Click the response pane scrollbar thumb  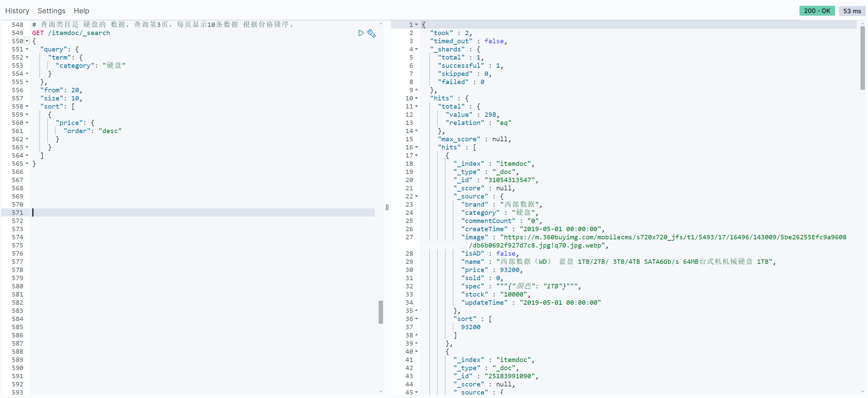(862, 58)
